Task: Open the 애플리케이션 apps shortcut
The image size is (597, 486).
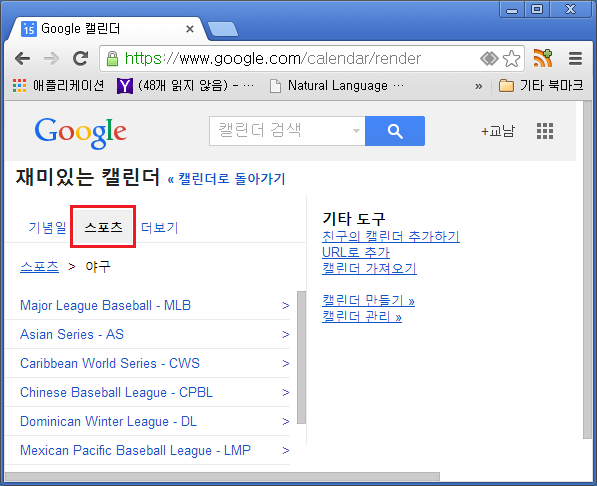Action: [x=58, y=85]
